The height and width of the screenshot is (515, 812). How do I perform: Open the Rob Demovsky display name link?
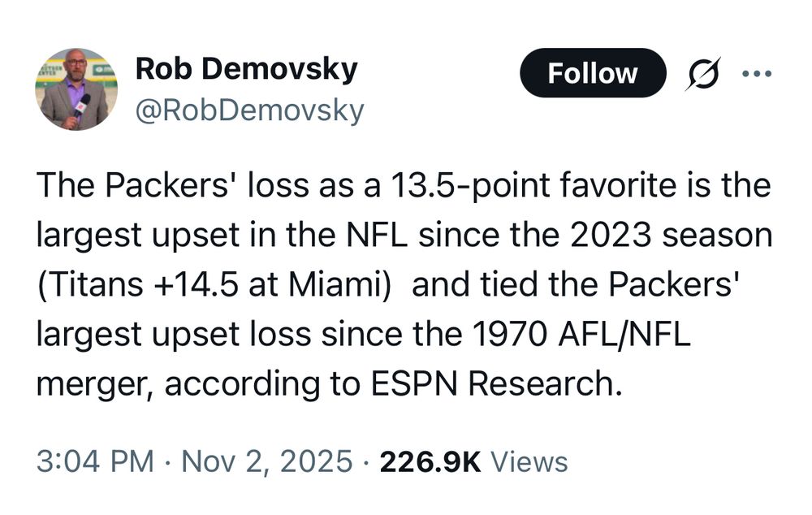tap(246, 69)
